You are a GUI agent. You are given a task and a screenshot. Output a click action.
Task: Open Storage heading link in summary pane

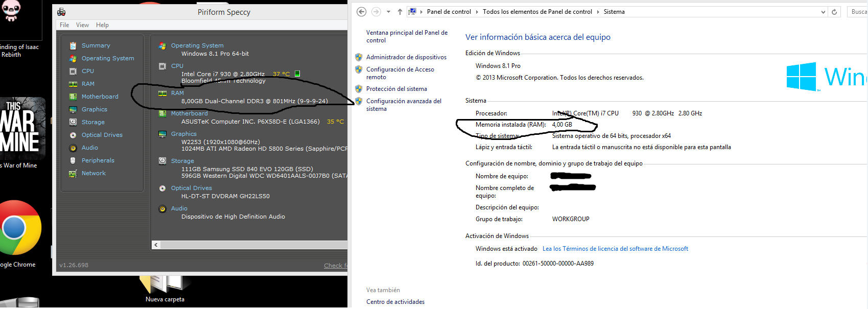click(182, 161)
